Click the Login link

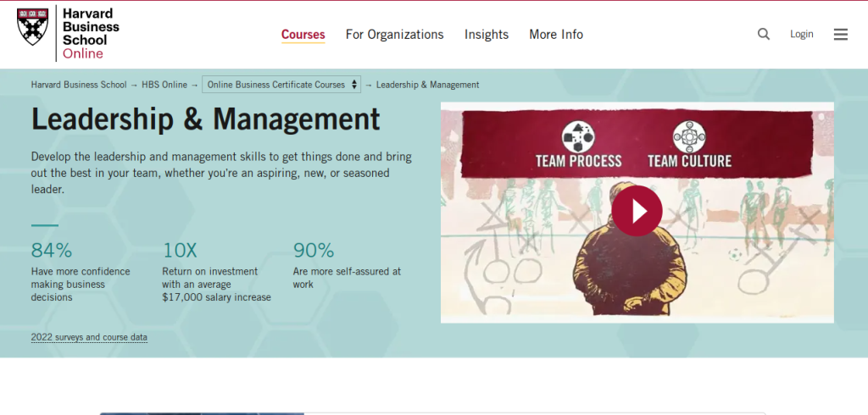[x=801, y=35]
